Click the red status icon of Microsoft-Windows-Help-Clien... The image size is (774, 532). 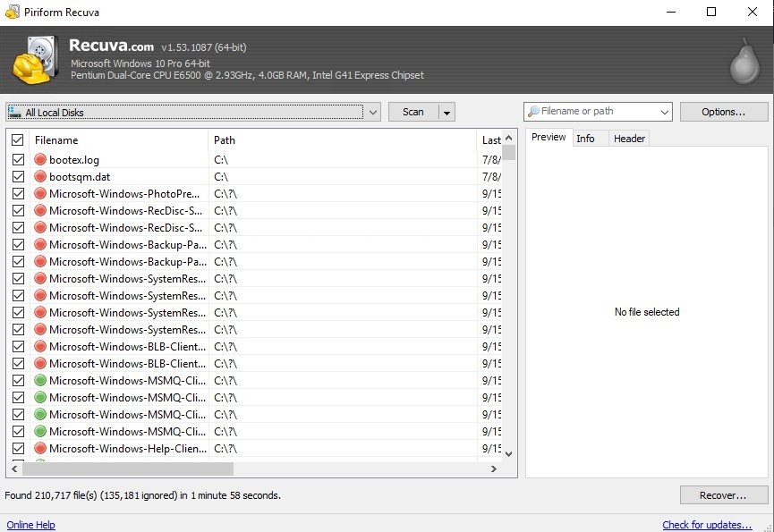(40, 448)
